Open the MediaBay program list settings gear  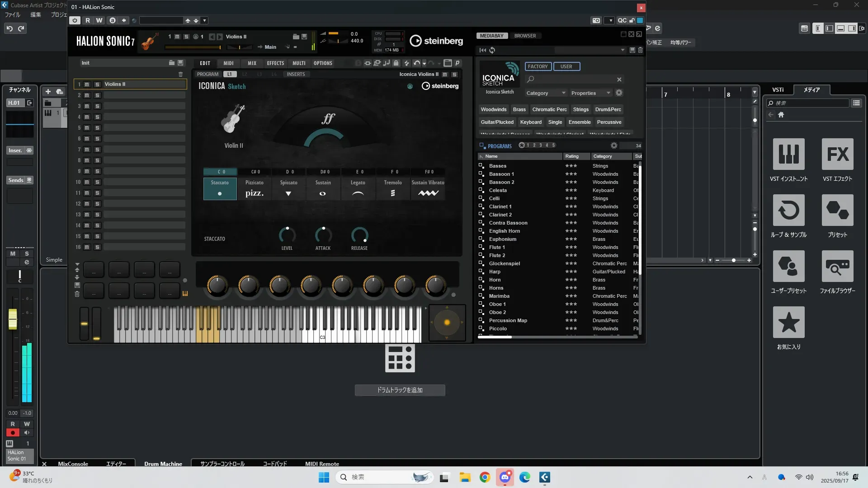point(613,145)
